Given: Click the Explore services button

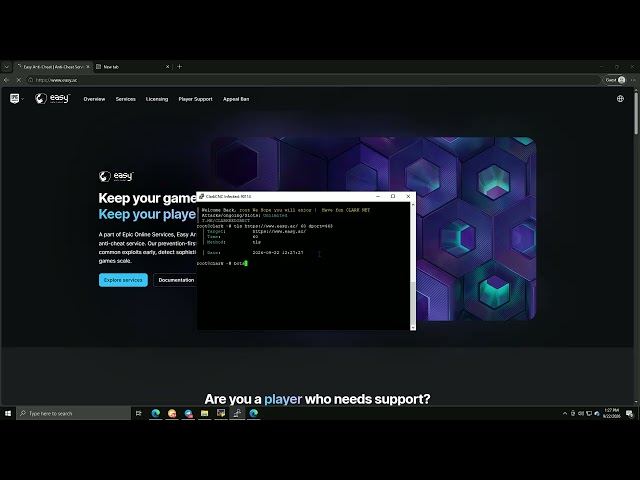Looking at the screenshot, I should 123,280.
